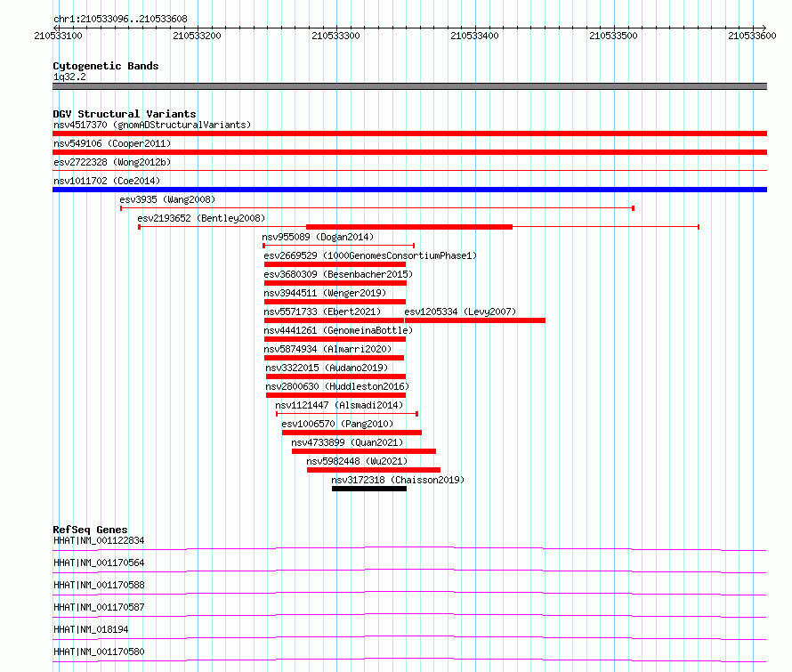Screen dimensions: 792x672
Task: Click the thick red esv2193652 bar segment
Action: pos(409,227)
